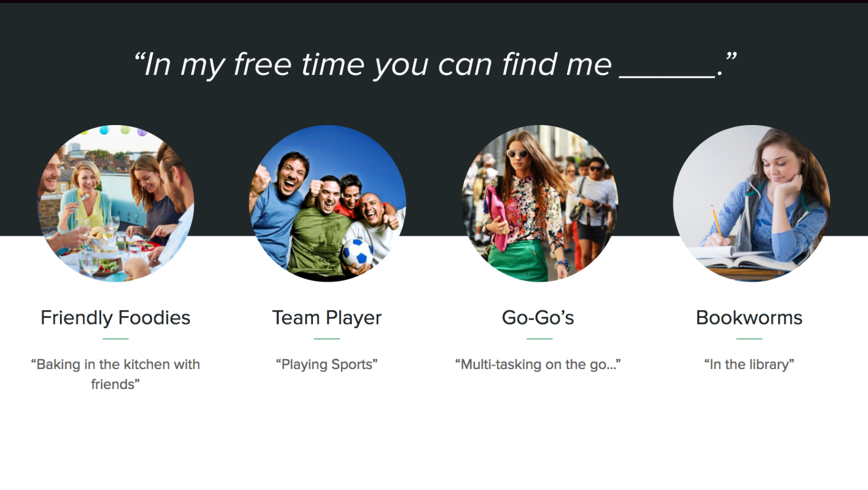The height and width of the screenshot is (490, 868).
Task: Select the Bookworms heading
Action: coord(749,318)
